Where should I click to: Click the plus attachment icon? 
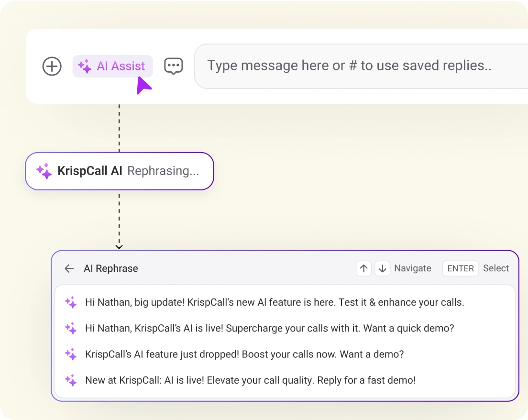pos(52,66)
